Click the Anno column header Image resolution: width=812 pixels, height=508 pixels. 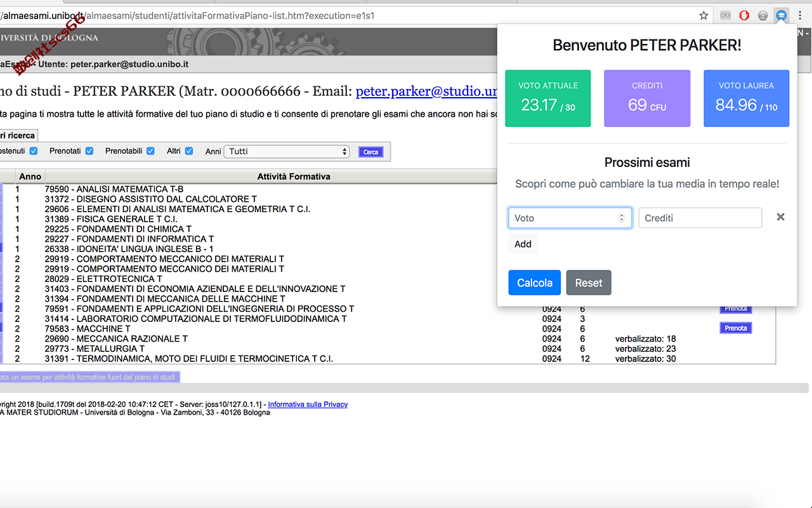30,177
